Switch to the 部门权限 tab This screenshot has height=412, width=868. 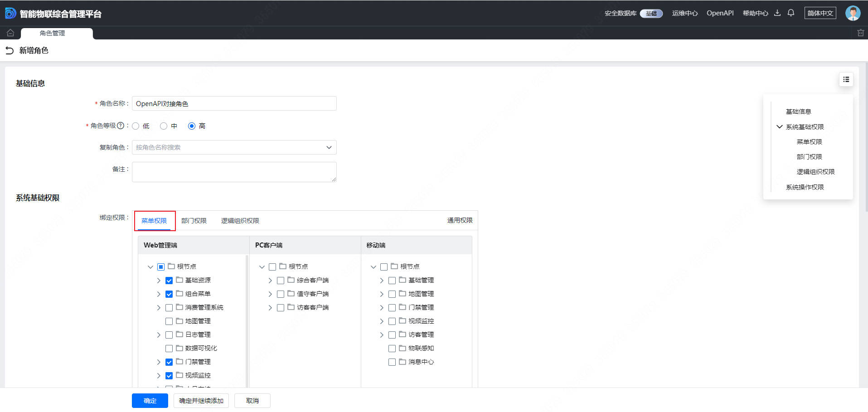[194, 221]
